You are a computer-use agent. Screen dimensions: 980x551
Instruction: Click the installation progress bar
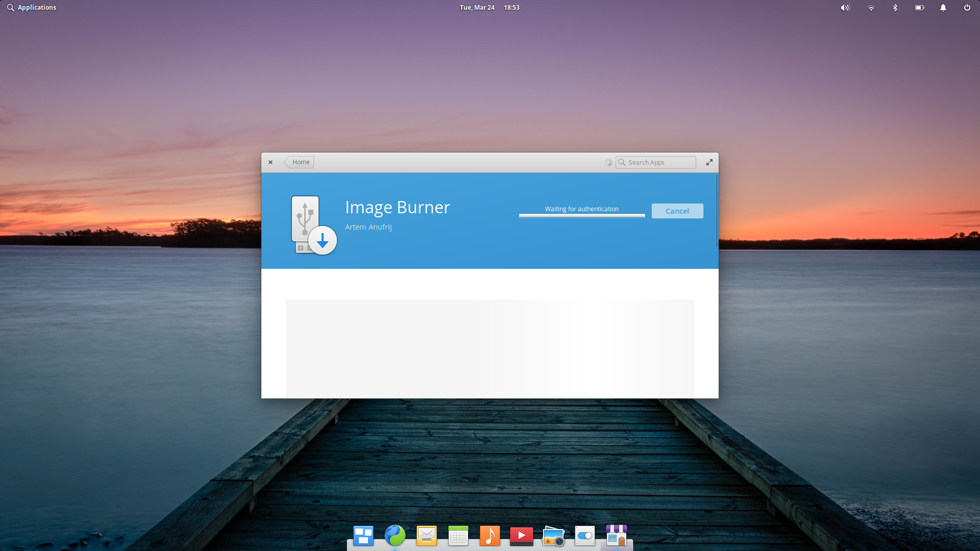(582, 215)
